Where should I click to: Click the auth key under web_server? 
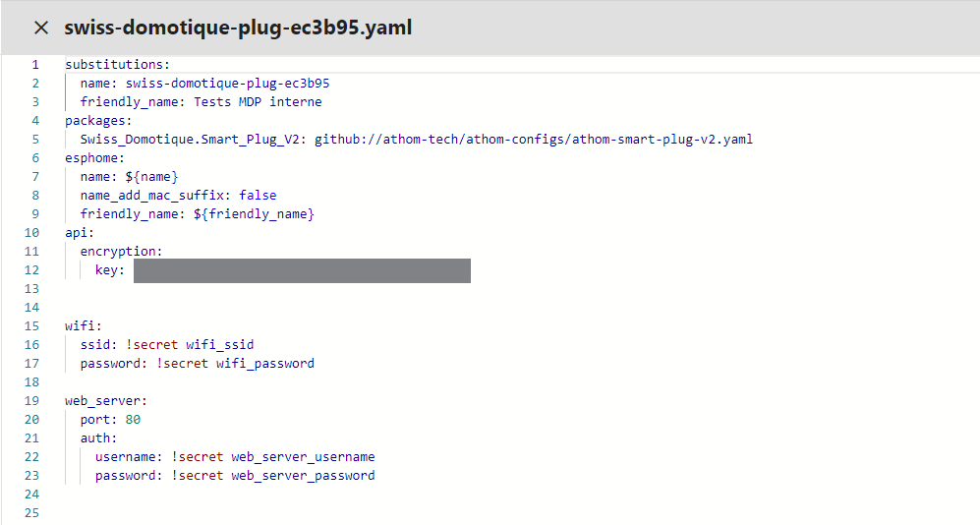tap(98, 438)
